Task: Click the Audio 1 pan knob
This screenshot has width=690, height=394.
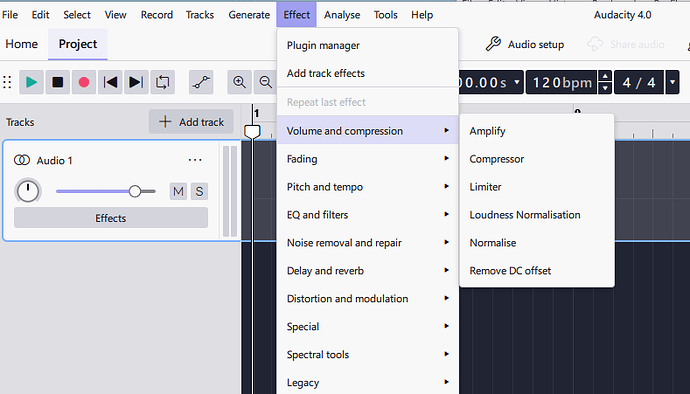Action: [x=28, y=191]
